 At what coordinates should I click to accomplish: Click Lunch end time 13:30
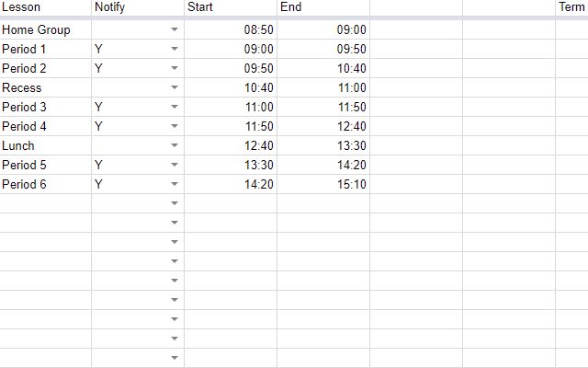(323, 145)
